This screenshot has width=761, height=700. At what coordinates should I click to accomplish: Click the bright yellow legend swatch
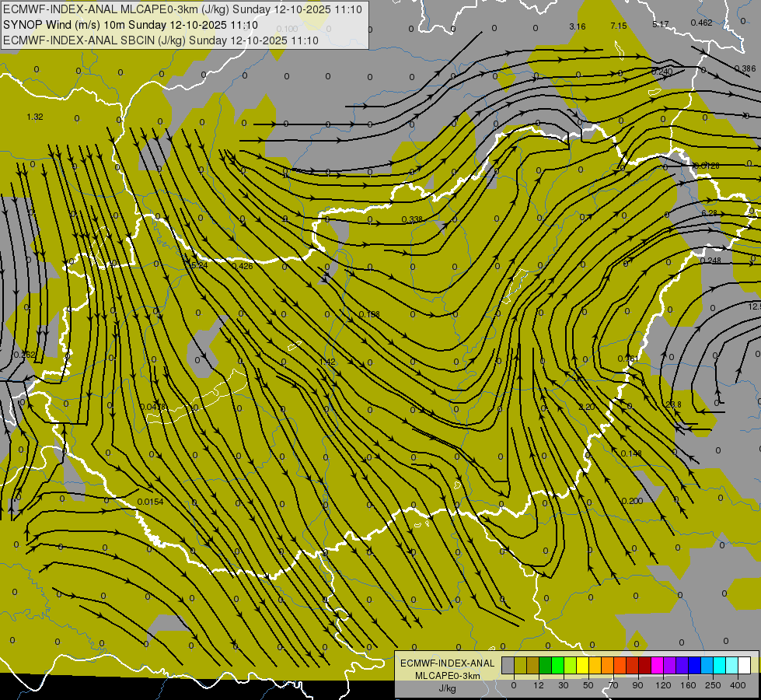click(x=582, y=666)
